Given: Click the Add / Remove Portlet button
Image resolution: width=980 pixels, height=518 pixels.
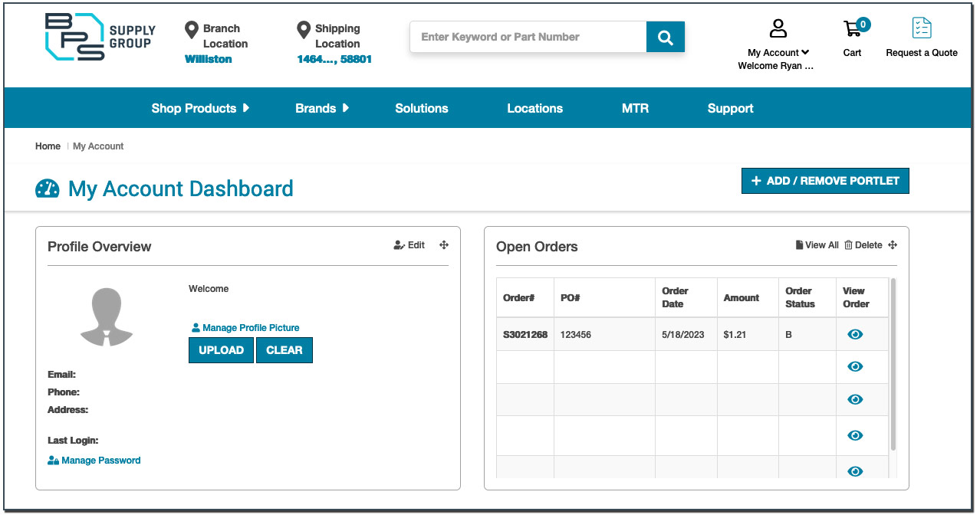Looking at the screenshot, I should point(825,181).
